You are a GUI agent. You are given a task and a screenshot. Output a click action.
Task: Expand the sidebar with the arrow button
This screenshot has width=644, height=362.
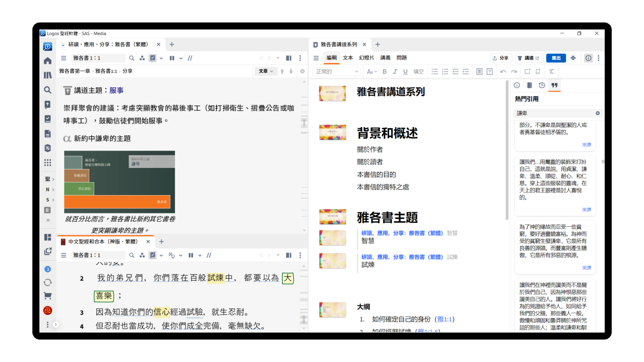[56, 325]
